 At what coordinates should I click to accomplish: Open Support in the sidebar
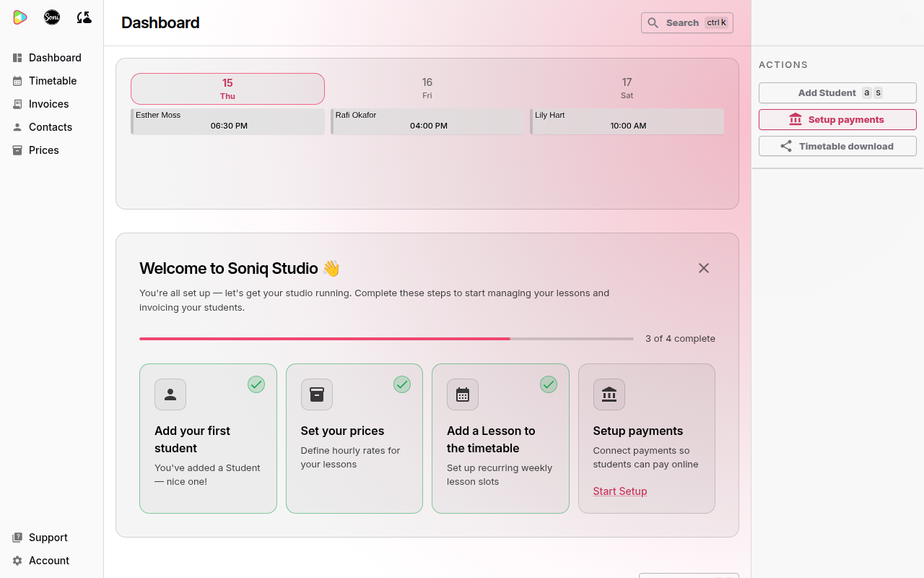(51, 538)
